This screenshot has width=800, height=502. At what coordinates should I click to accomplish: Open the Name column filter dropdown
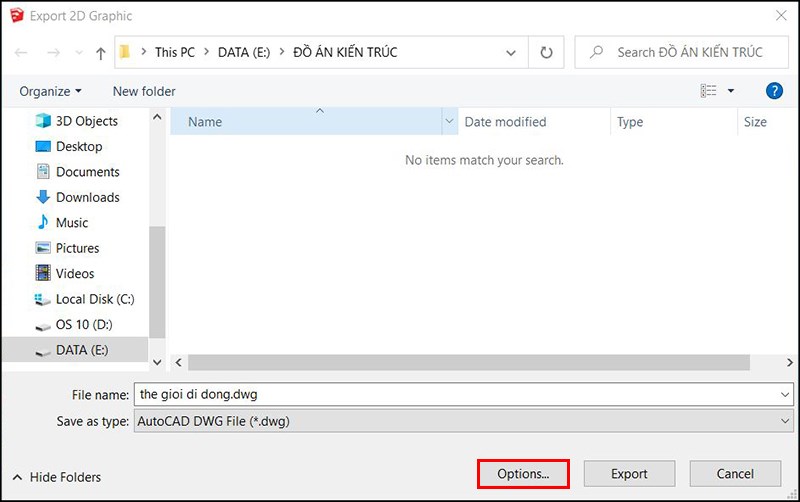pyautogui.click(x=449, y=121)
